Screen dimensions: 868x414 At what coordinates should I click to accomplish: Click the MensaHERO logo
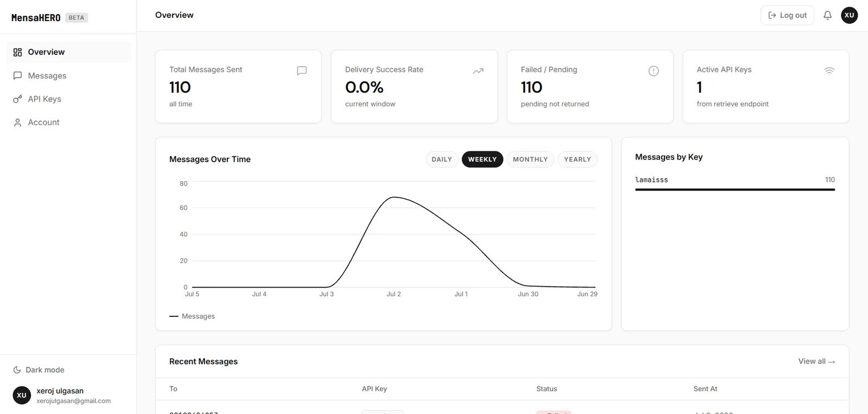(36, 18)
